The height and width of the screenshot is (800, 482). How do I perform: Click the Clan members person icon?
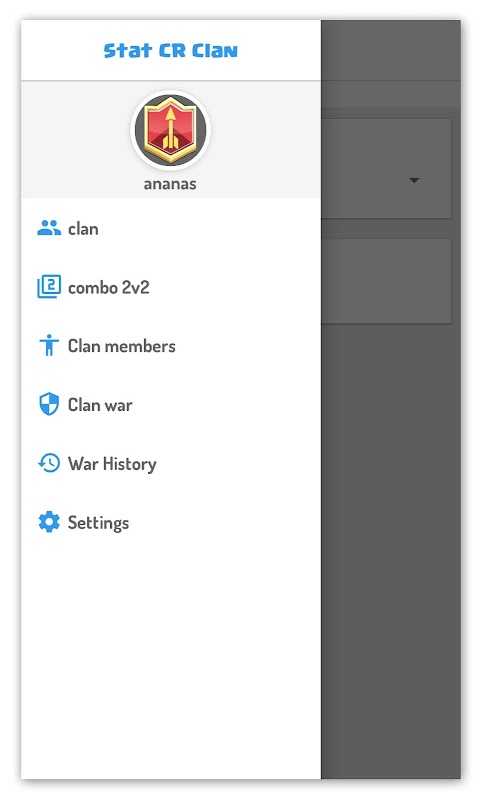point(49,345)
